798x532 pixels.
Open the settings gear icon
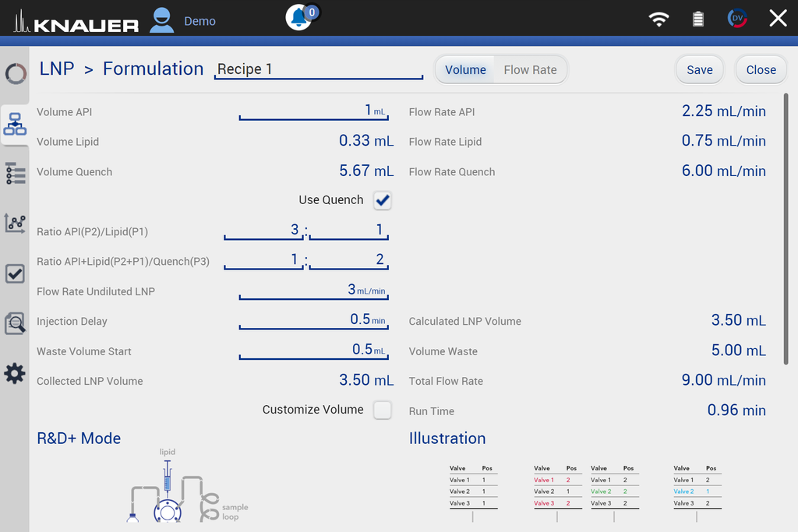pyautogui.click(x=15, y=374)
